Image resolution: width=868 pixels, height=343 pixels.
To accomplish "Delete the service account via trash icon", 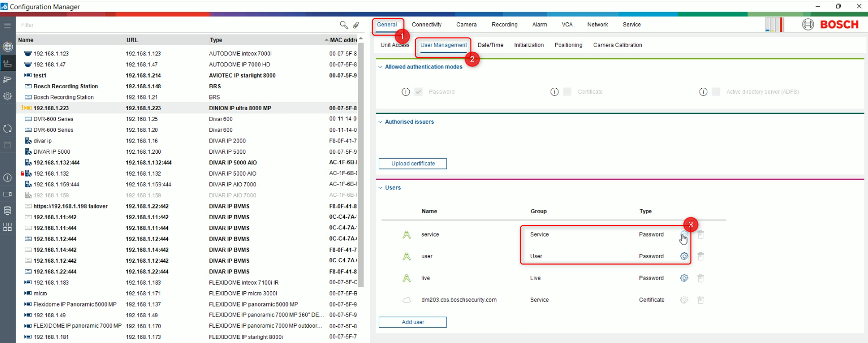I will point(701,234).
